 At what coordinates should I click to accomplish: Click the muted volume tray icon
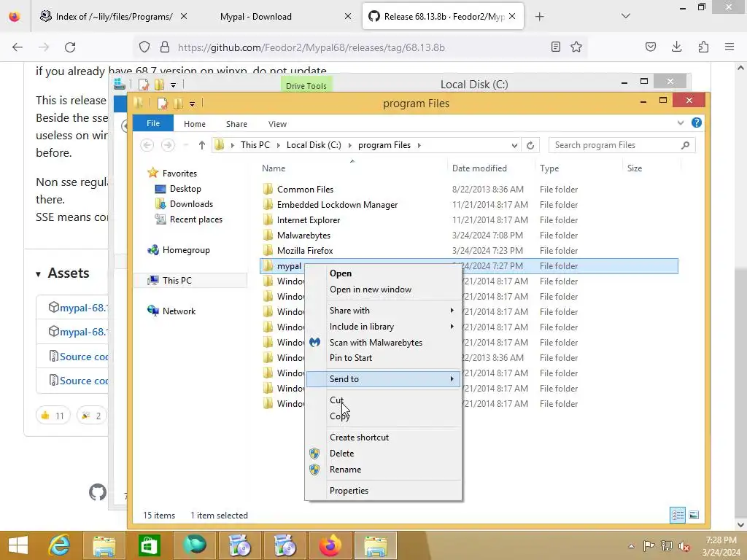pyautogui.click(x=684, y=545)
